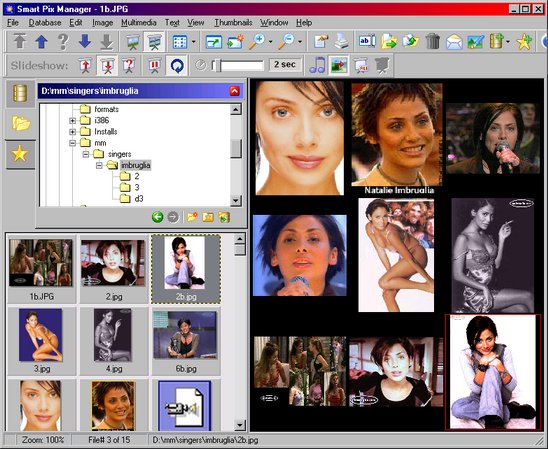Viewport: 548px width, 449px height.
Task: Select the 6b.jpg thumbnail
Action: click(185, 341)
